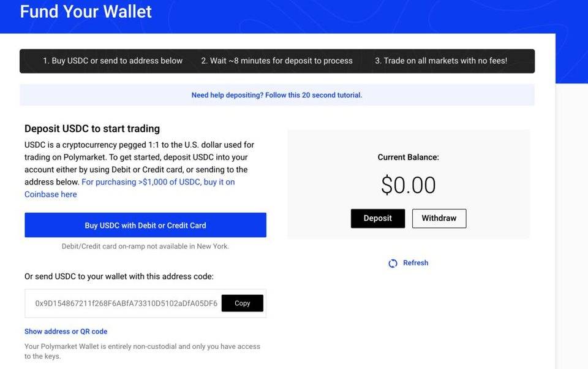Click the New York on-ramp unavailable notice
Screen dimensions: 588x369
pyautogui.click(x=145, y=246)
